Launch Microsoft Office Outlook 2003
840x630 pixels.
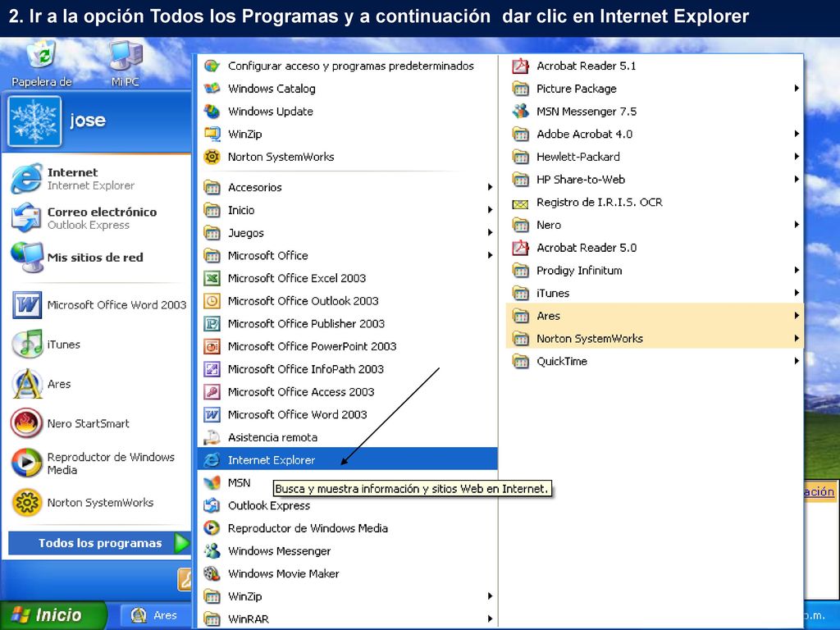347,301
